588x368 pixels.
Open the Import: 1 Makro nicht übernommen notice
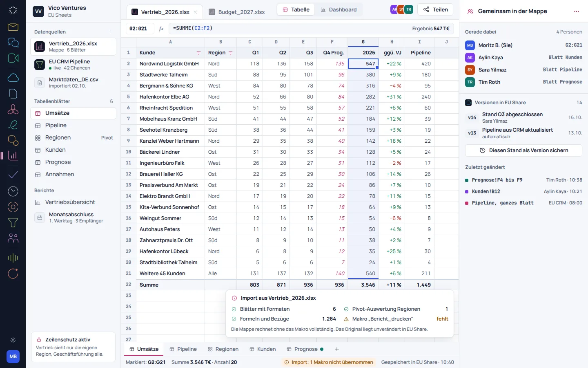pos(329,362)
